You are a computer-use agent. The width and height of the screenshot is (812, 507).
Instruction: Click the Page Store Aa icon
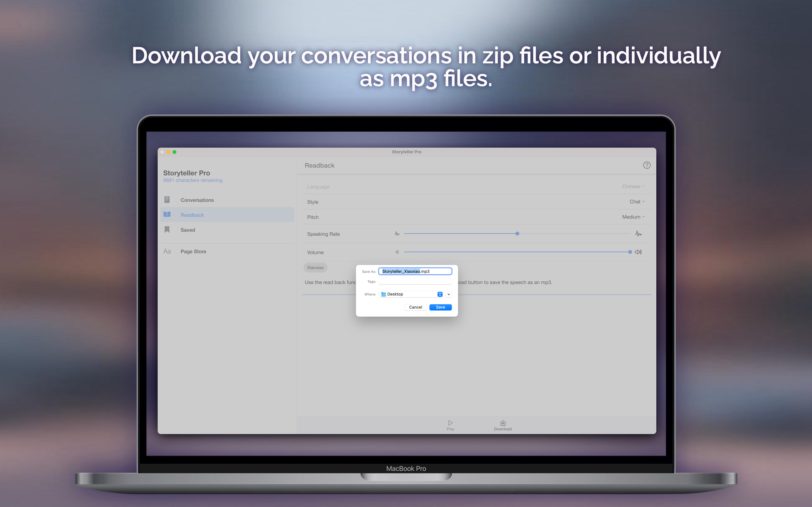(x=167, y=251)
